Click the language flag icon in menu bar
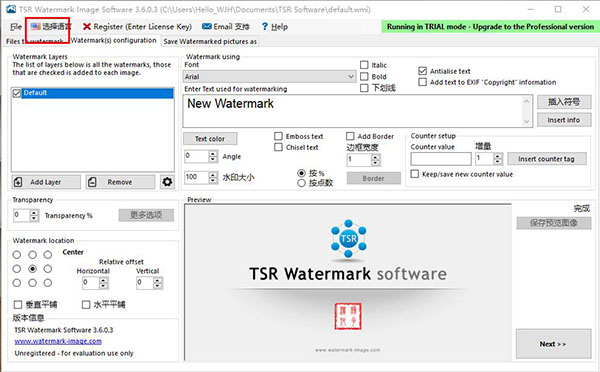Viewport: 600px width, 372px height. [36, 26]
